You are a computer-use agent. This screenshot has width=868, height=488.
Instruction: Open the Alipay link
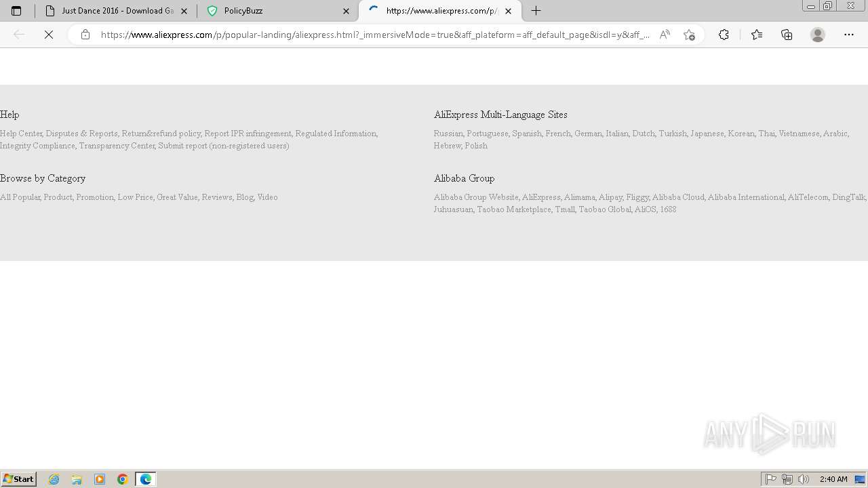pos(610,197)
